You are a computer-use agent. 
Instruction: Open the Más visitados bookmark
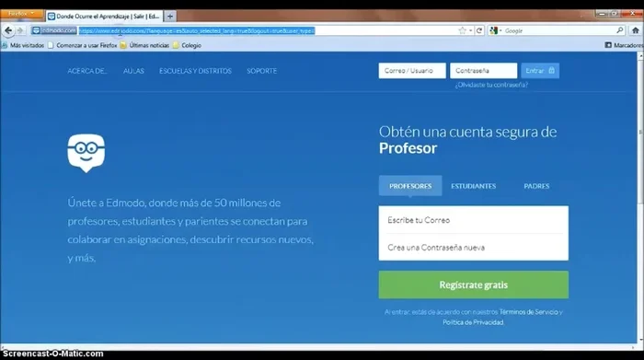click(23, 45)
